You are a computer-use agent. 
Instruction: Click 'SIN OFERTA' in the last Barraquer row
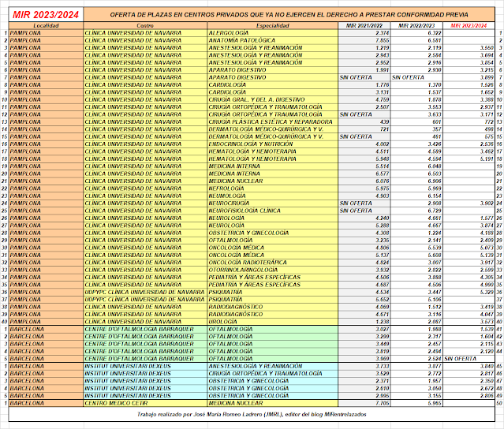pos(460,359)
